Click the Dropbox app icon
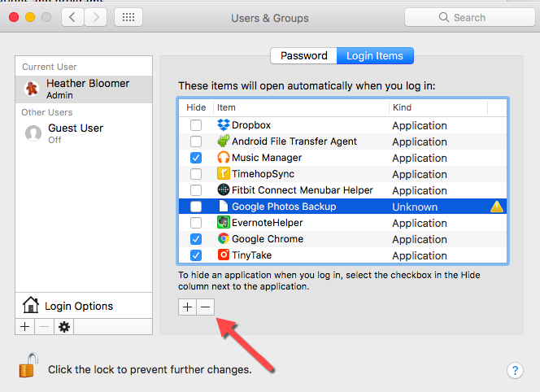Viewport: 540px width, 392px height. click(x=224, y=124)
